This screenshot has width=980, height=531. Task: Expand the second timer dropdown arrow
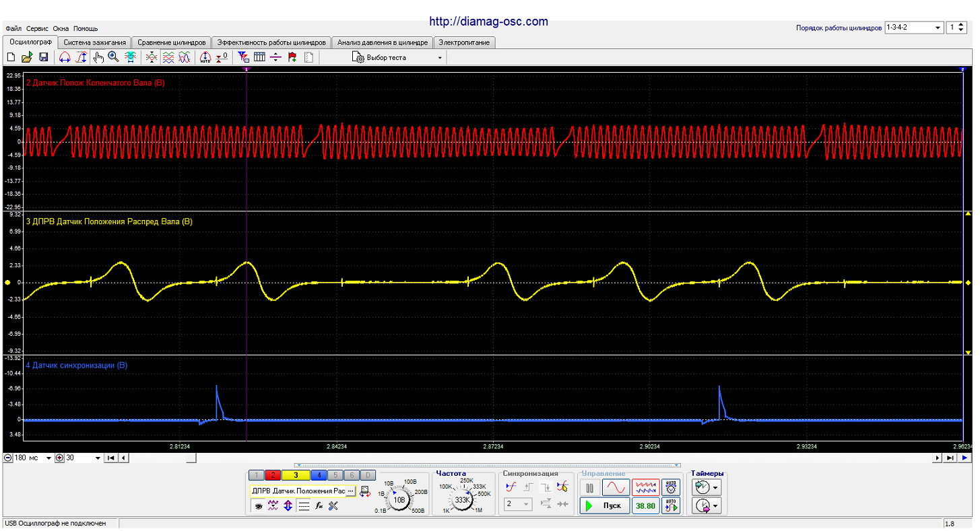715,505
